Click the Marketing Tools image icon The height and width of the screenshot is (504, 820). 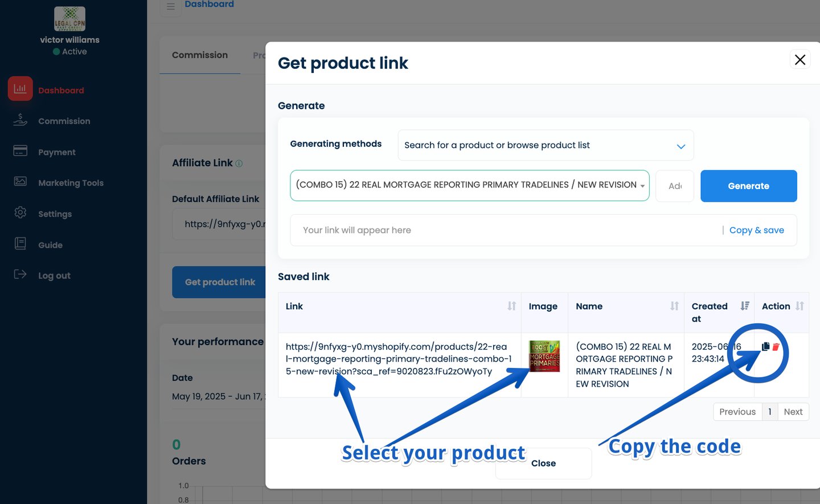(x=20, y=182)
